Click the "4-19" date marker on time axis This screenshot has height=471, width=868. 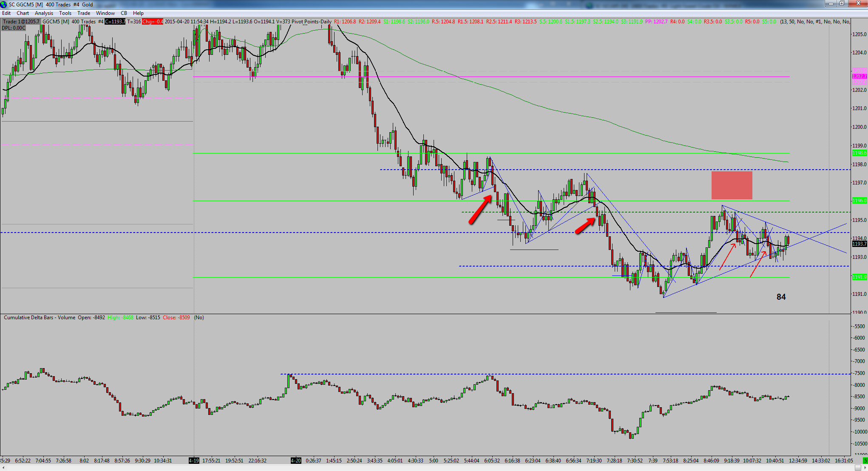194,460
